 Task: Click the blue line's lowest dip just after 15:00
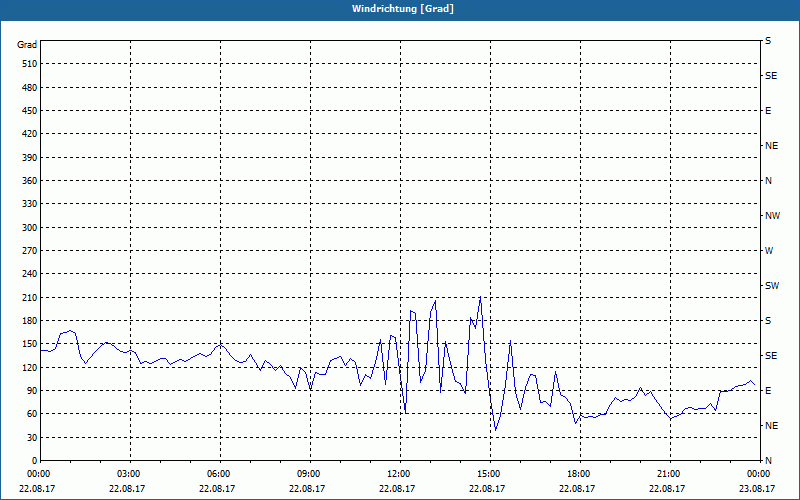495,430
